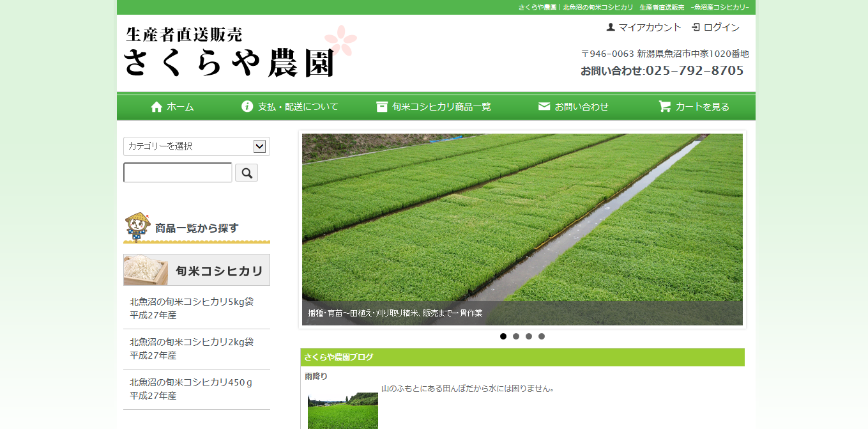Select the third slideshow dot
This screenshot has width=868, height=429.
[x=529, y=336]
